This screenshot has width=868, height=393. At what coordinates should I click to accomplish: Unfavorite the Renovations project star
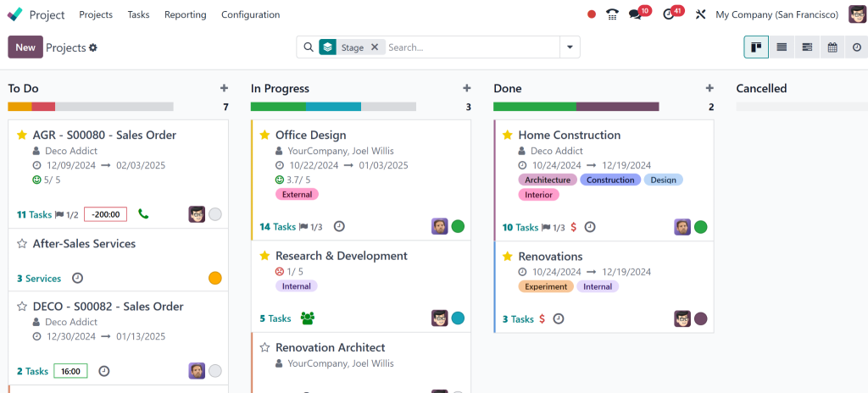click(x=508, y=257)
